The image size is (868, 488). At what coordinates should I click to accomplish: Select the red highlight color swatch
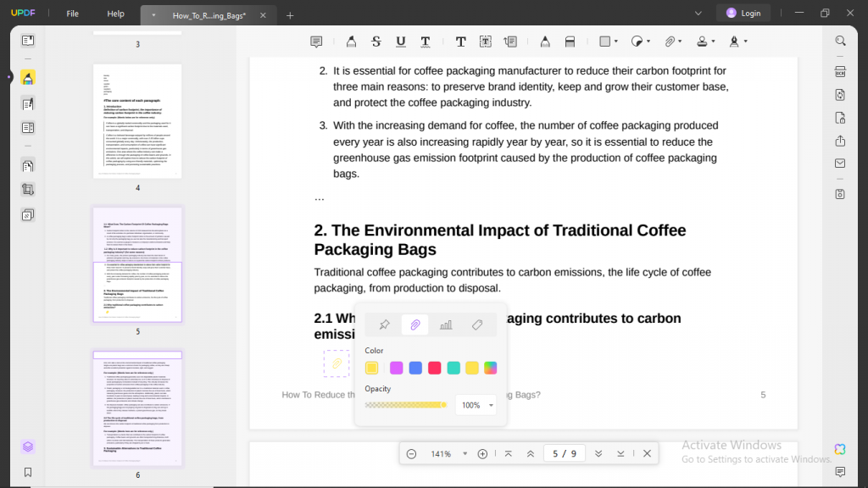pos(435,368)
